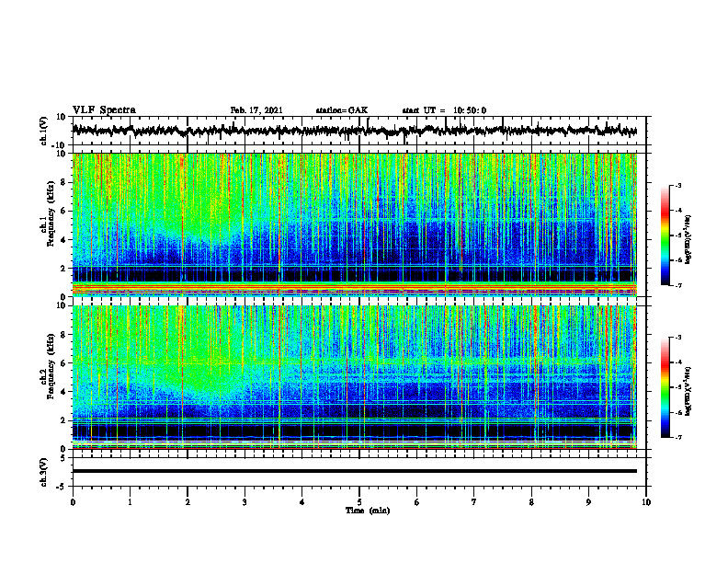The height and width of the screenshot is (563, 728).
Task: Click the "6" kHz tick on ch.1 axis
Action: pos(63,212)
